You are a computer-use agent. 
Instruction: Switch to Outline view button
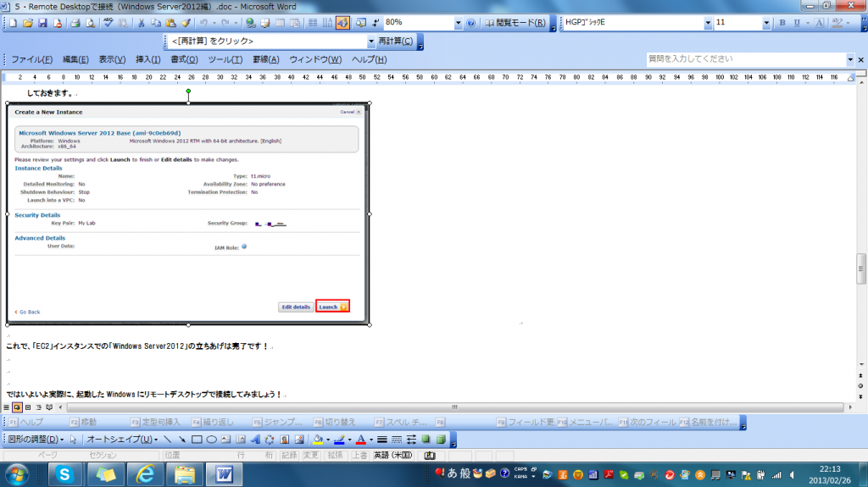pyautogui.click(x=39, y=407)
